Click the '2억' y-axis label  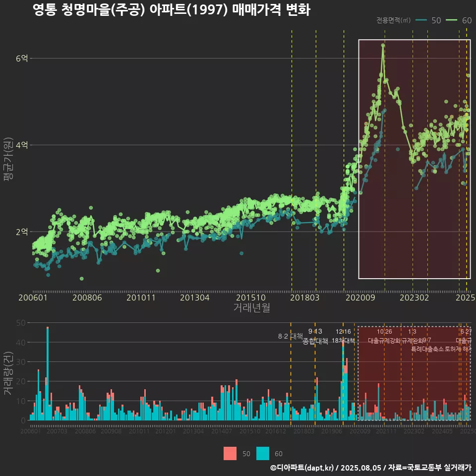point(22,232)
